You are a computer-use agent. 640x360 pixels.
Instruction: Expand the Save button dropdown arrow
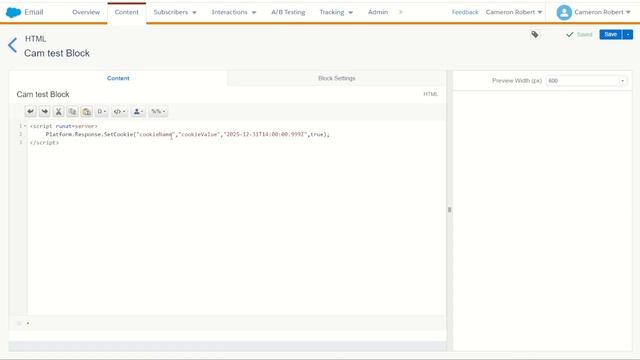pos(628,34)
